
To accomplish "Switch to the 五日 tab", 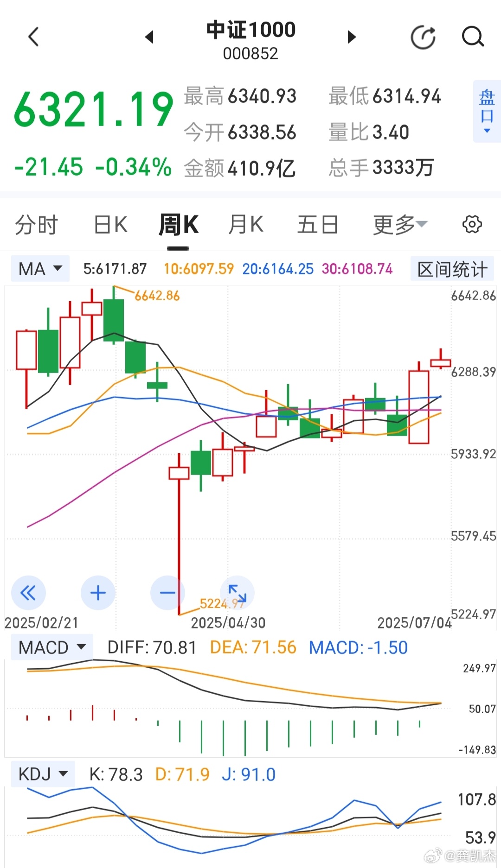I will click(x=318, y=225).
